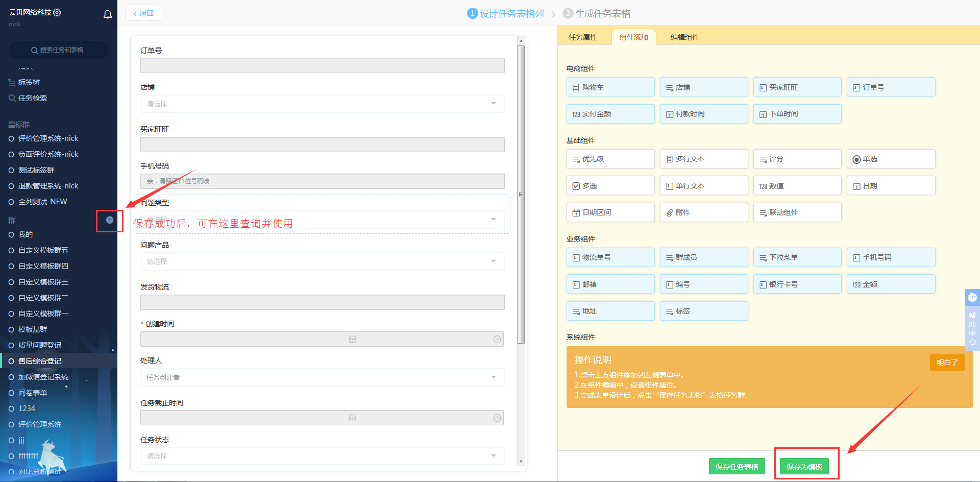Image resolution: width=980 pixels, height=482 pixels.
Task: Click the 搜索任务和表格 search field
Action: pyautogui.click(x=59, y=50)
